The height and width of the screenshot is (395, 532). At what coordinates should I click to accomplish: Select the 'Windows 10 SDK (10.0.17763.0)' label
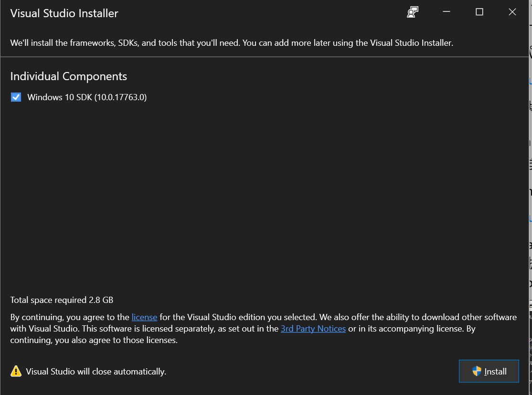click(87, 97)
